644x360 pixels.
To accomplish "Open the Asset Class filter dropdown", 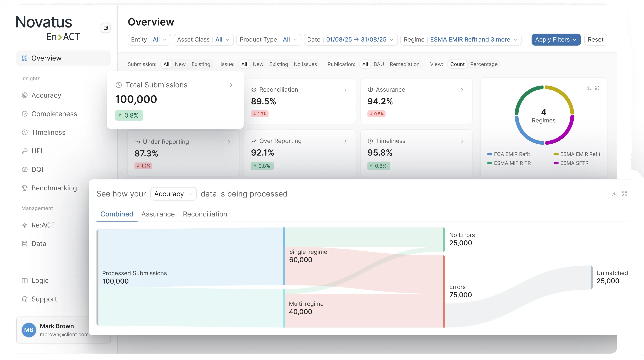I will point(204,40).
